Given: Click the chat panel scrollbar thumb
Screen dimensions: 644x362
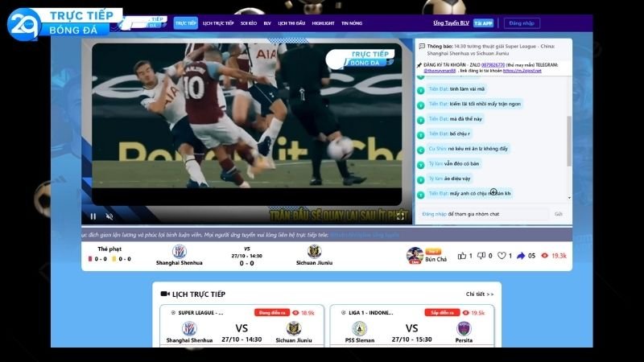Looking at the screenshot, I should [569, 141].
